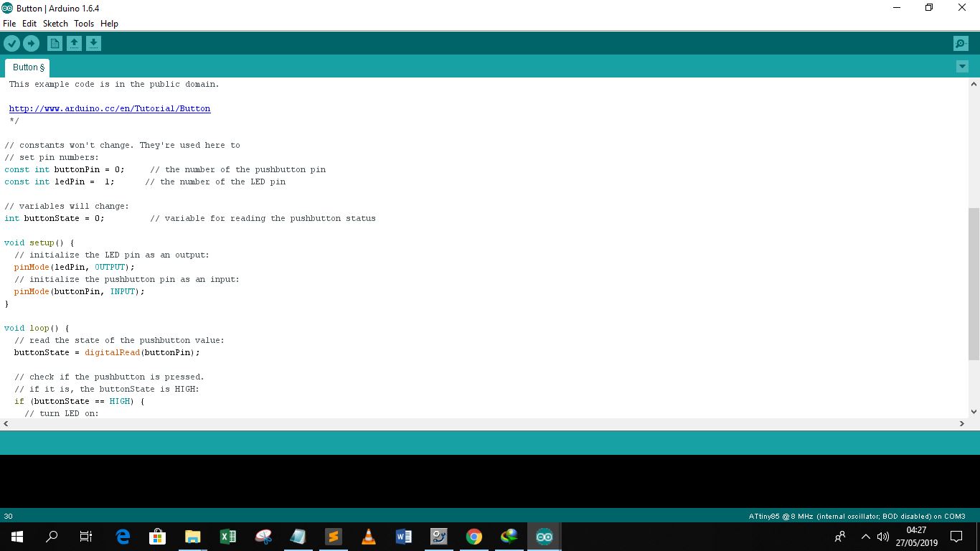
Task: Click the 'void loop() {' line
Action: point(37,329)
